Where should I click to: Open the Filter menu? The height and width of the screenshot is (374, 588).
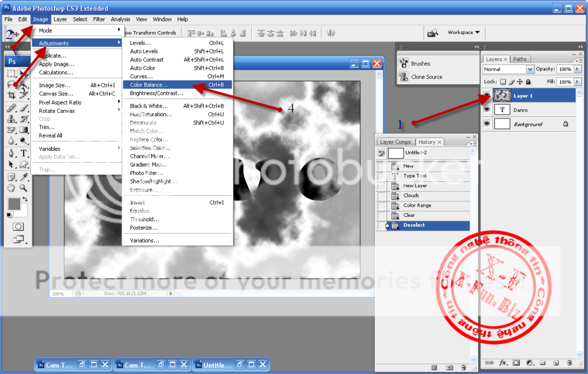click(99, 19)
